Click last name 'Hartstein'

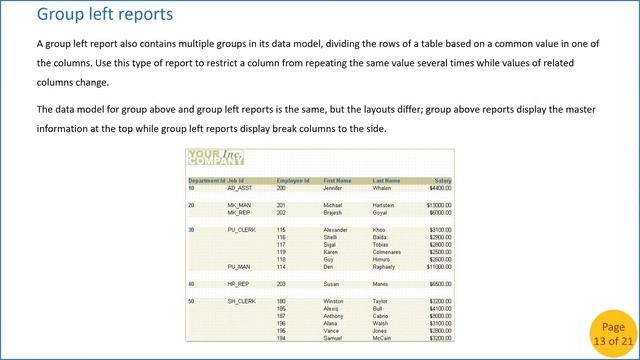pos(383,205)
